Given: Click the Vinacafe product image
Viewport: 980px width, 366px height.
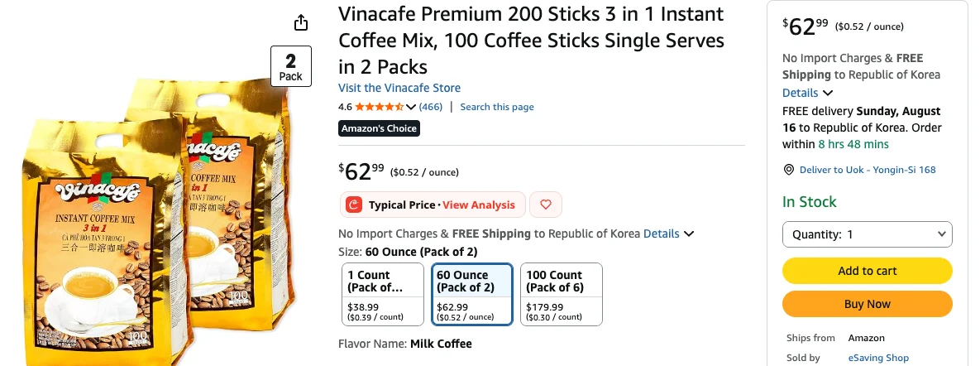Looking at the screenshot, I should (156, 219).
